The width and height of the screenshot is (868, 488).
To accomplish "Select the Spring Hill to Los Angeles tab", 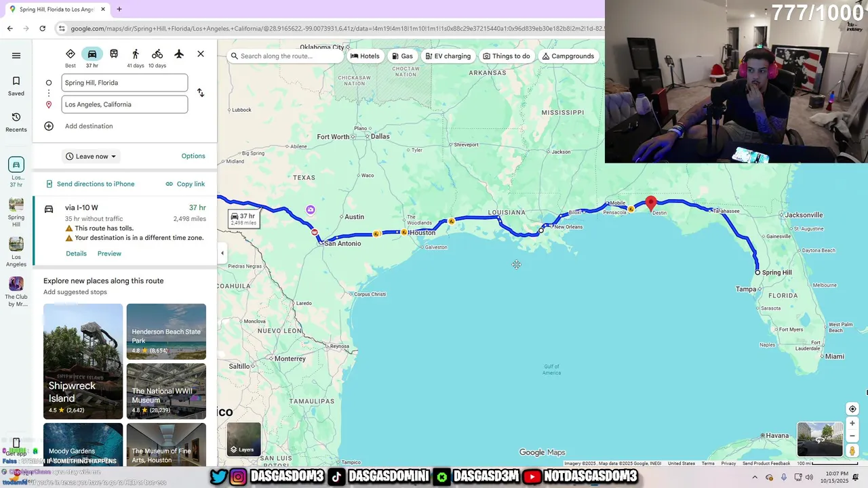I will point(58,9).
